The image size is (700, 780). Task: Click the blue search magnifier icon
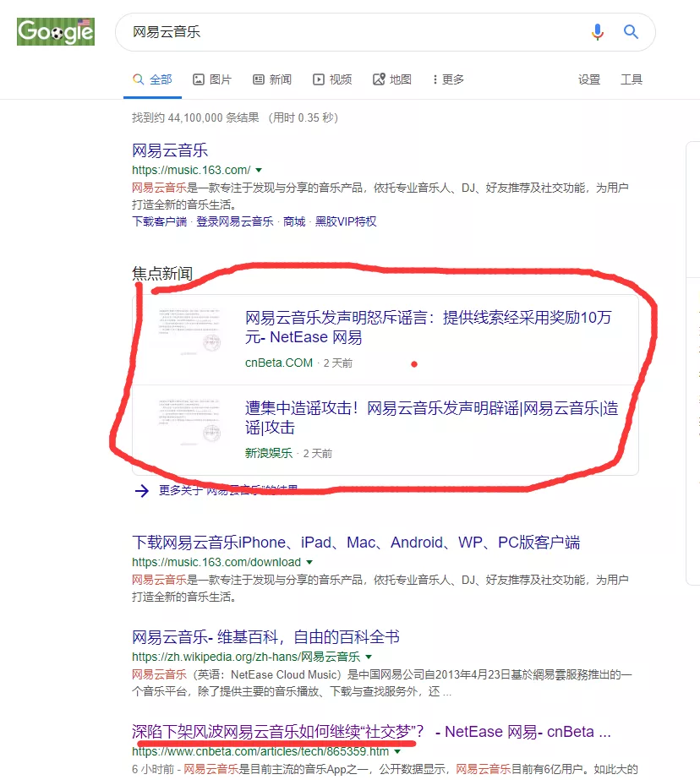(631, 32)
